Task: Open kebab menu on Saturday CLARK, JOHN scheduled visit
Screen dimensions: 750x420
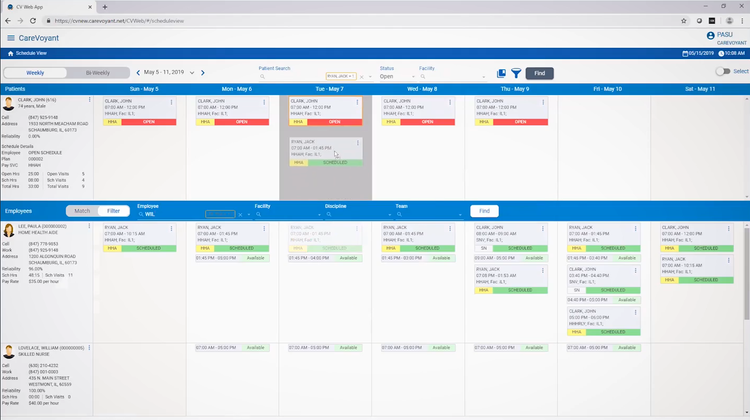Action: tap(729, 229)
